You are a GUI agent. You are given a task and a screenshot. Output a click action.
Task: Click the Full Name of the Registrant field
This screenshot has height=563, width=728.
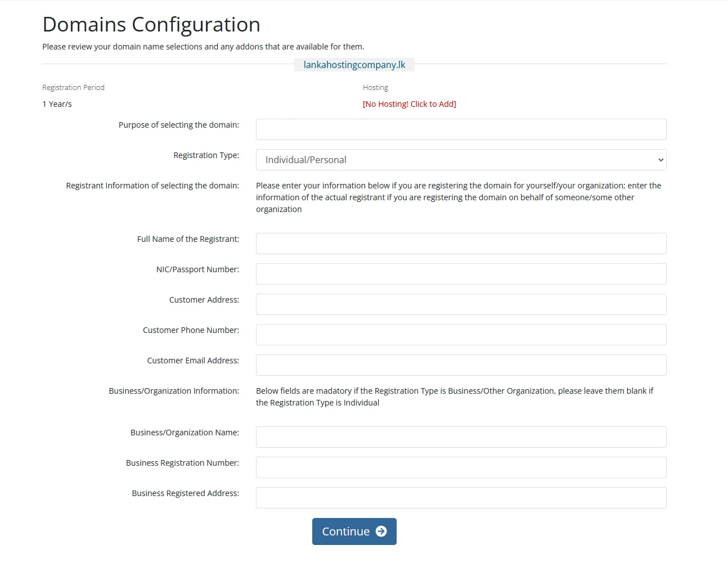click(x=460, y=243)
